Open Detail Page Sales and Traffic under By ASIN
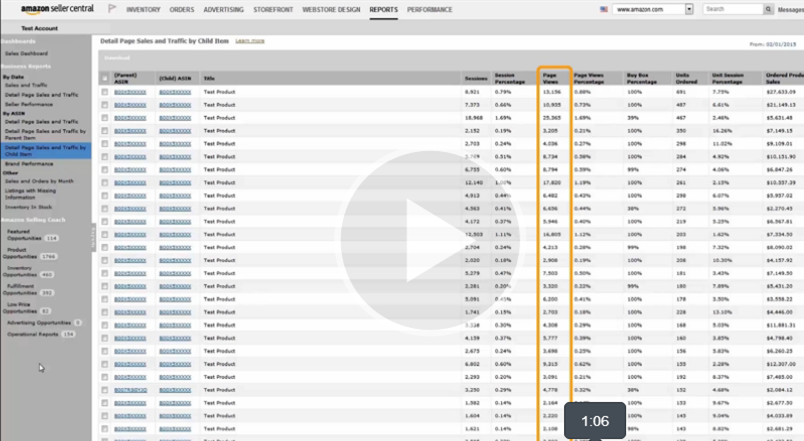804x441 pixels. point(42,122)
